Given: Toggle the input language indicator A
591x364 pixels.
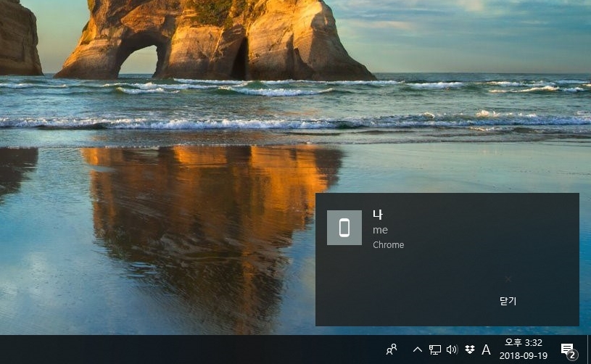Looking at the screenshot, I should click(x=487, y=349).
